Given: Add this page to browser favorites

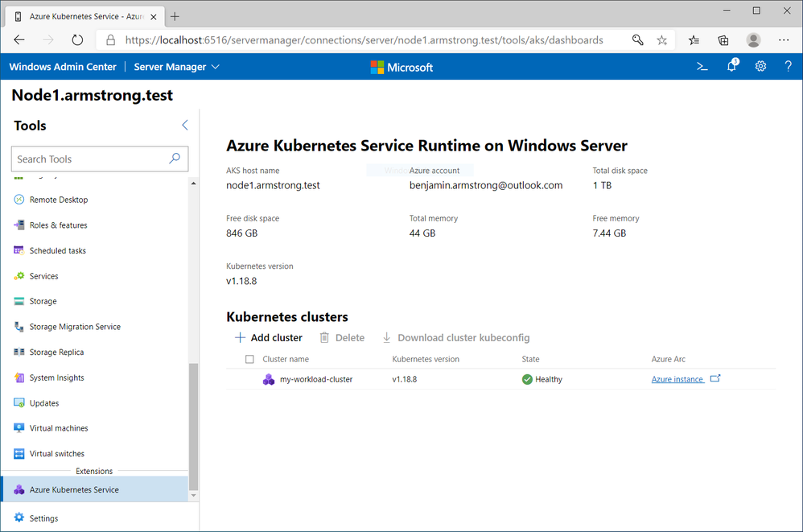Looking at the screenshot, I should tap(661, 39).
